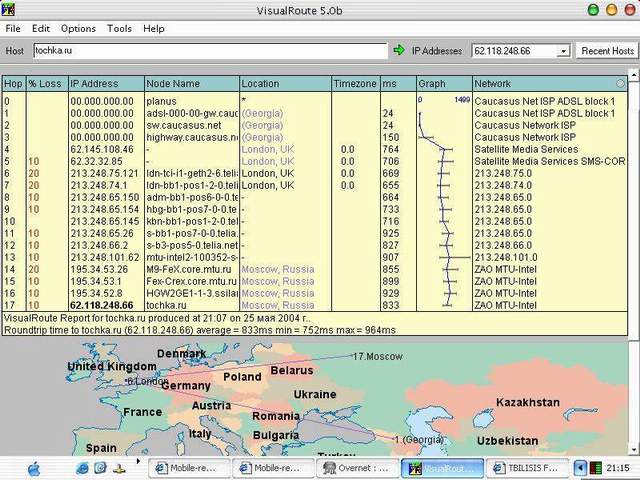
Task: Click the Host input field containing tochka.ru
Action: [210, 51]
